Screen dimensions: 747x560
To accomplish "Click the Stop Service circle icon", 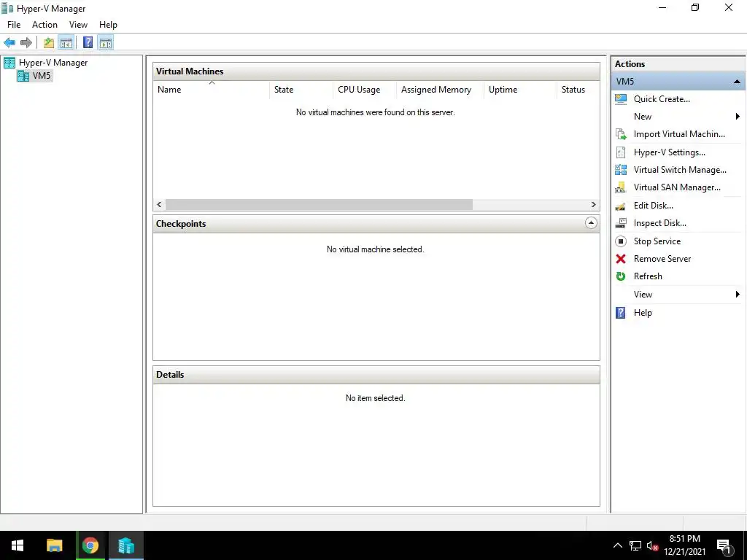I will (621, 241).
